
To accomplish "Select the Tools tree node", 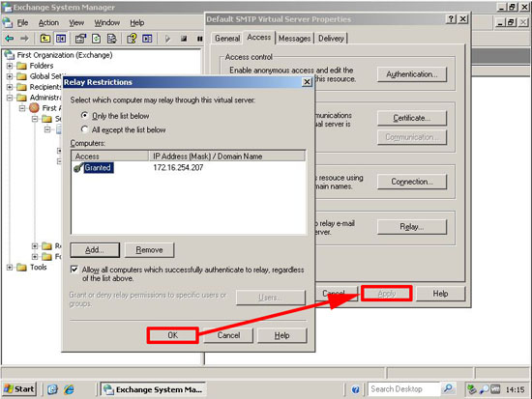I will point(38,268).
